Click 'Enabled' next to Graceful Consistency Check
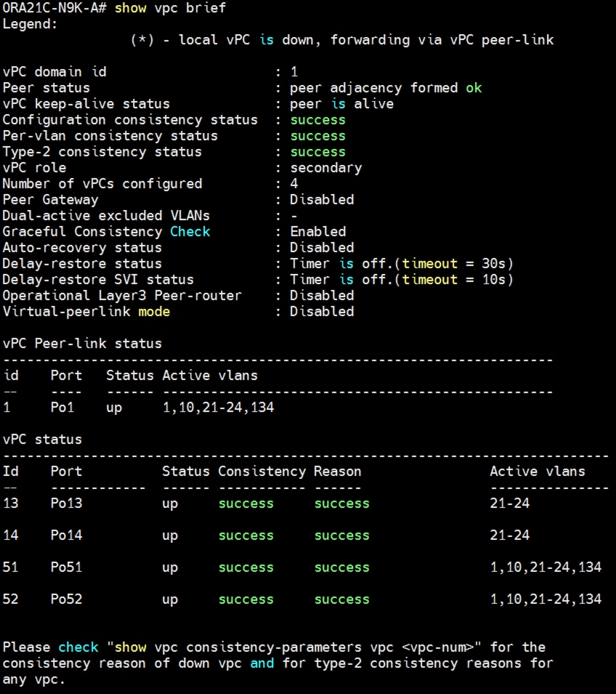616x694 pixels. pos(317,232)
